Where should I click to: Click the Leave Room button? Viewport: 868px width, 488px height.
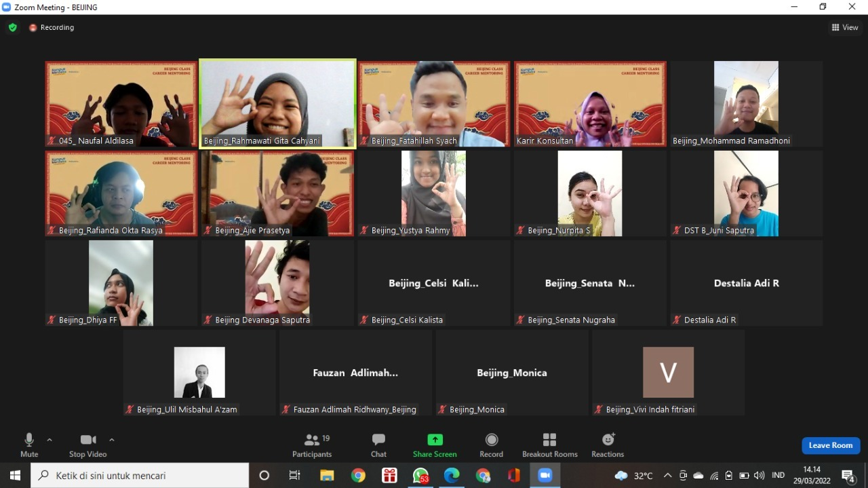pos(831,445)
